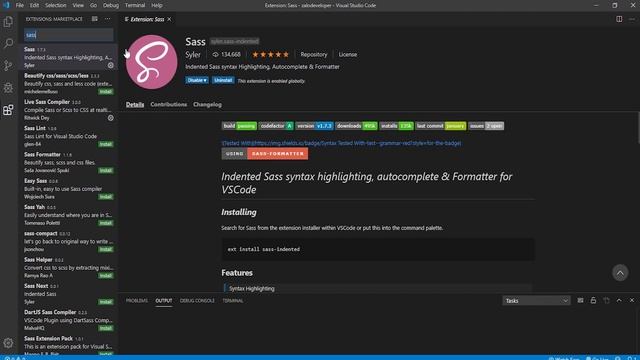
Task: Open the Extensions view in activity bar
Action: [x=8, y=109]
